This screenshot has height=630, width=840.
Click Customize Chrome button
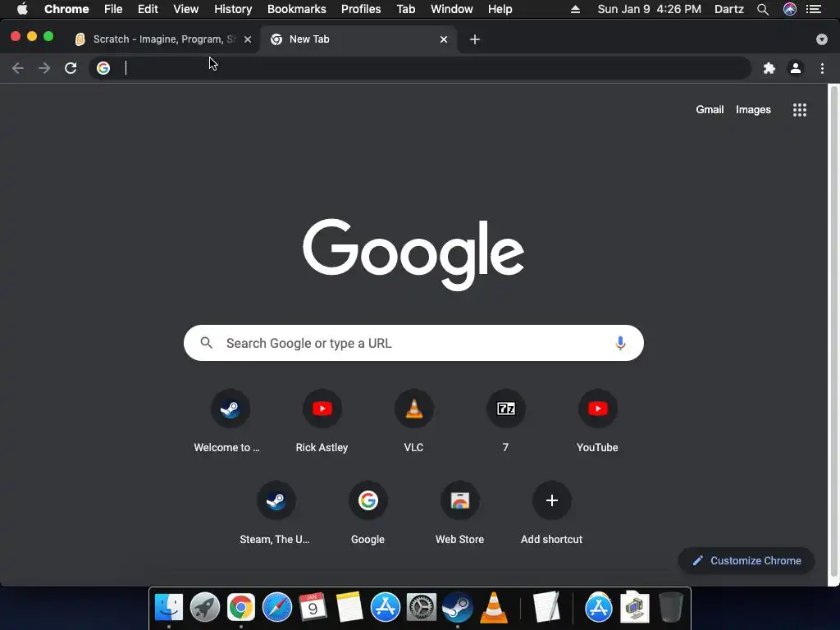[x=746, y=560]
